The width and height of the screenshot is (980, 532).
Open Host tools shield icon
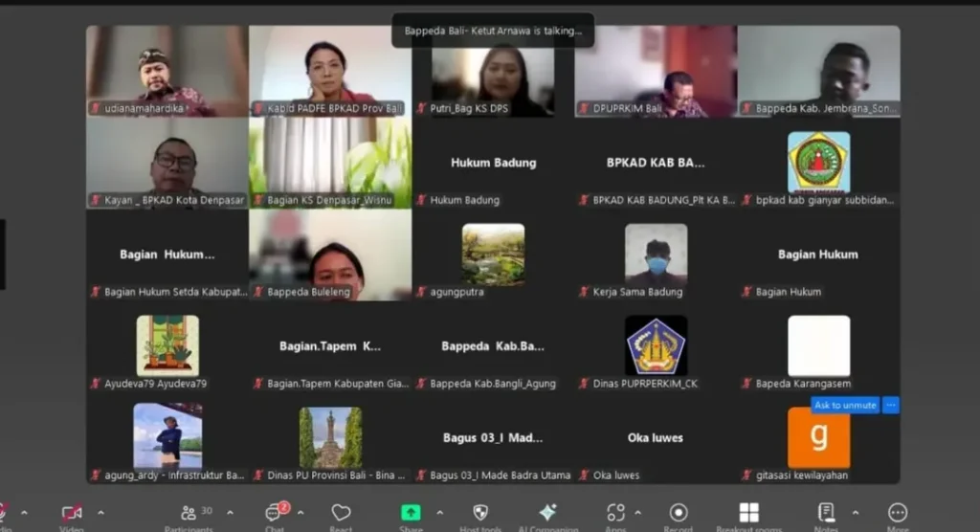pos(480,514)
